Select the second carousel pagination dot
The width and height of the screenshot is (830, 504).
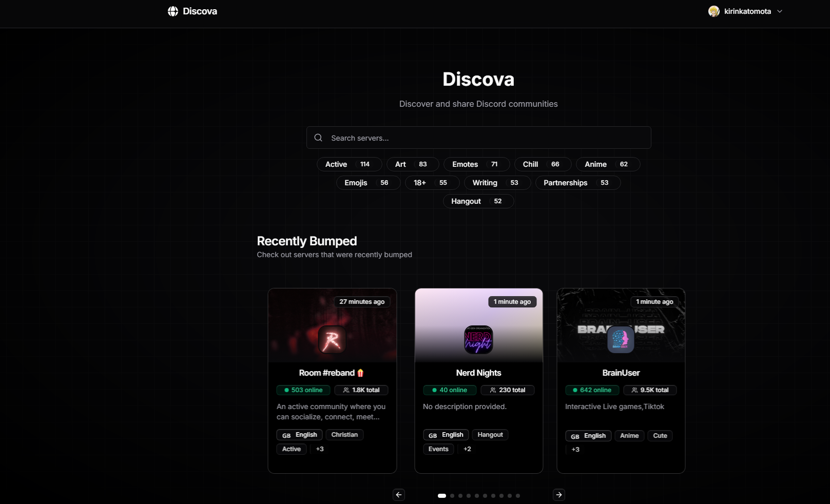tap(452, 496)
